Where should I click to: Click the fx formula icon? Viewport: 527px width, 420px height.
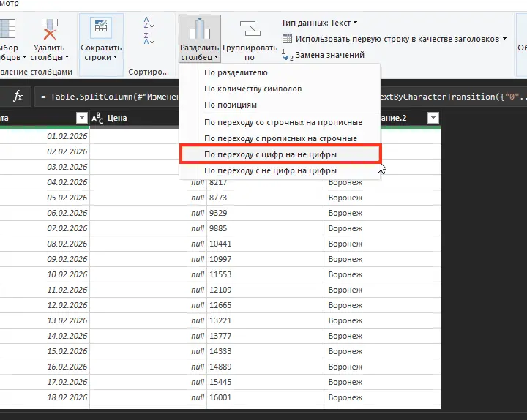point(18,97)
